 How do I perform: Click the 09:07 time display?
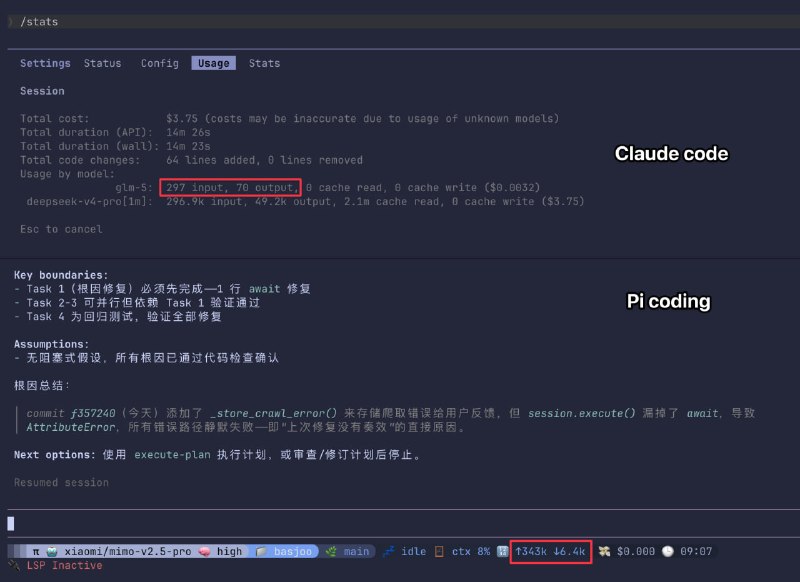(x=696, y=551)
